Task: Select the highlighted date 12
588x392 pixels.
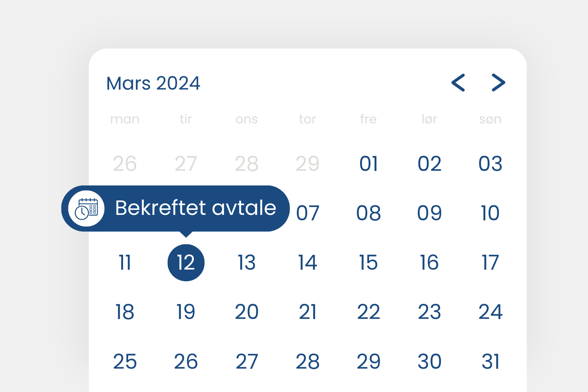Action: tap(186, 262)
